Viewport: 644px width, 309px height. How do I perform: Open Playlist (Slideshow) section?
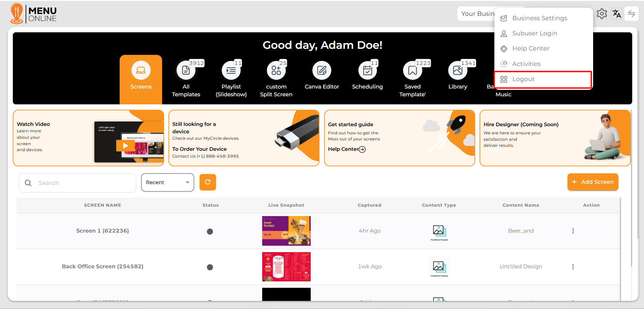tap(231, 71)
